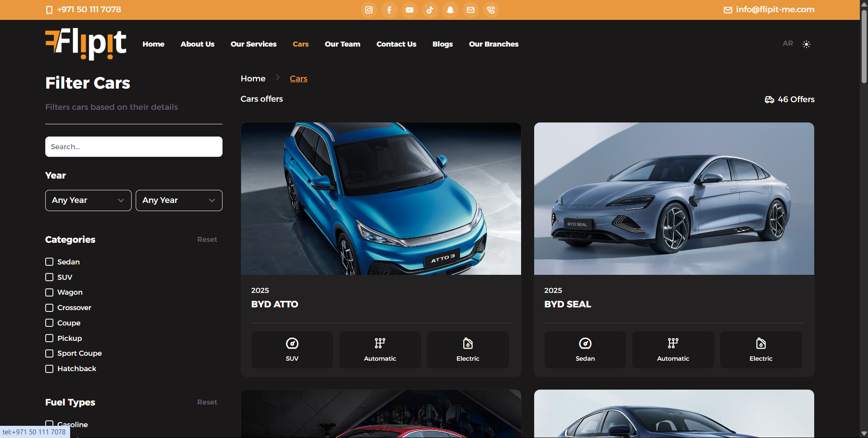Open About Us page
The image size is (868, 438).
pos(197,44)
